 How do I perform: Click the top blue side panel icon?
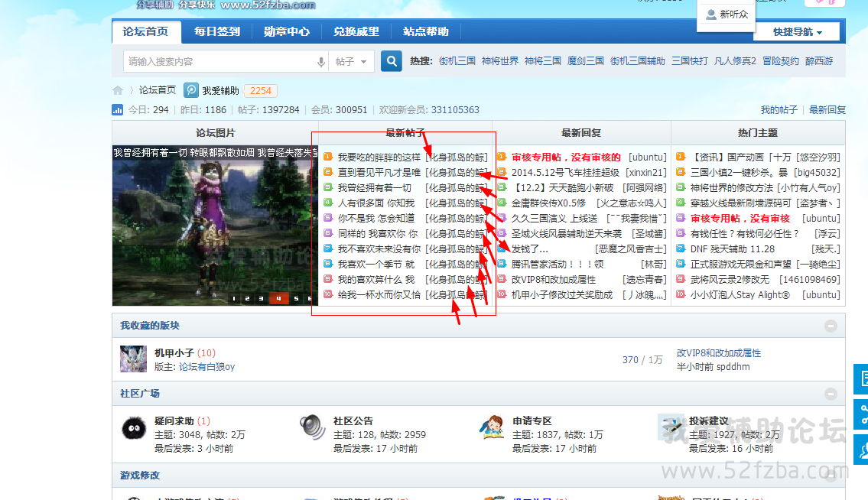(x=861, y=378)
